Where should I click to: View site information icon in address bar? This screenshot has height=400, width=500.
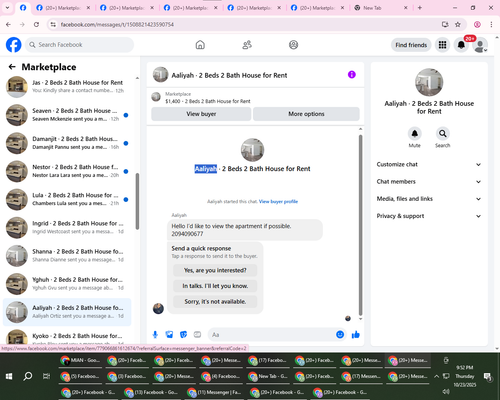click(x=53, y=24)
